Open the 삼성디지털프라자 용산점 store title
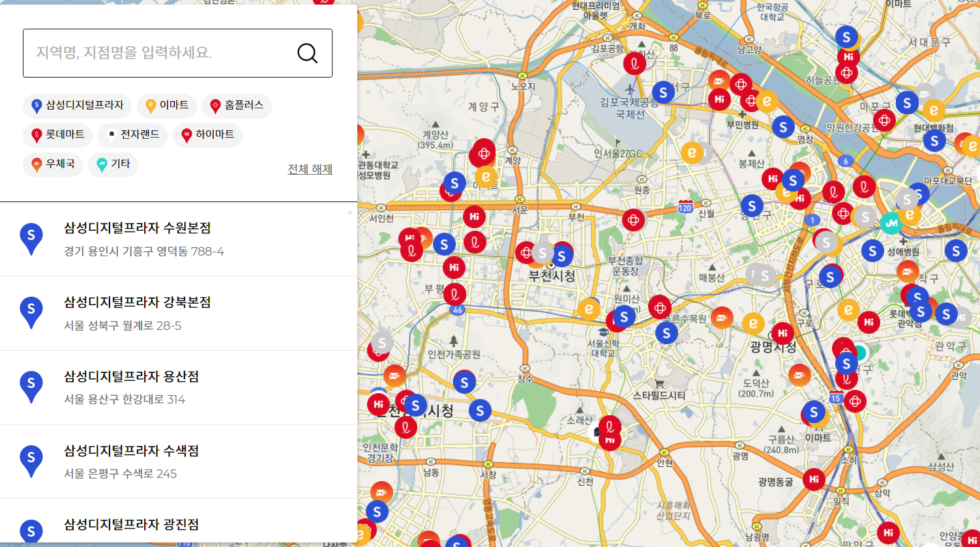Image resolution: width=980 pixels, height=547 pixels. (x=131, y=377)
